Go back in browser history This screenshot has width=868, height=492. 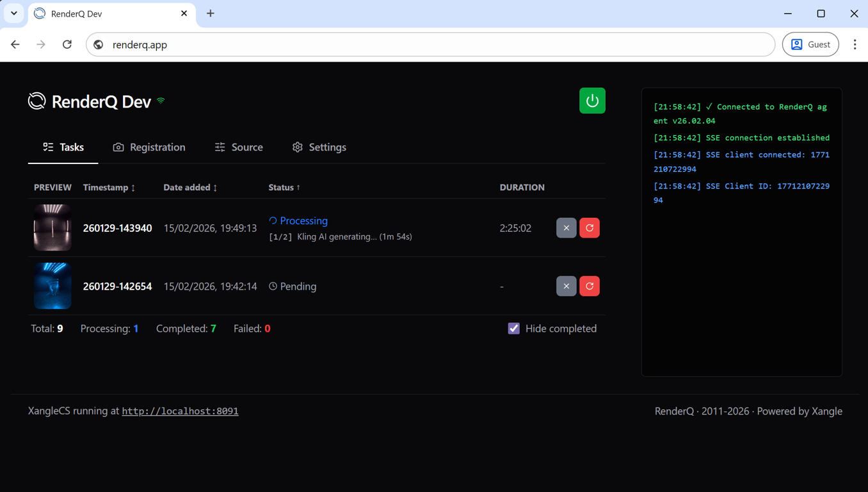tap(15, 45)
